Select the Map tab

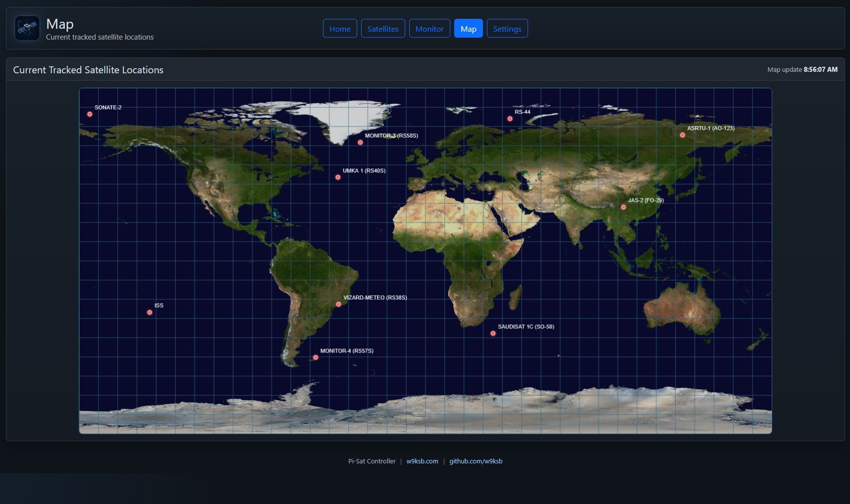point(469,28)
